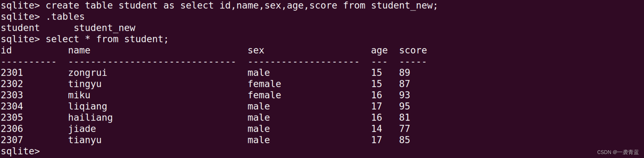
Task: Click the name zongrui in the table
Action: pyautogui.click(x=87, y=73)
